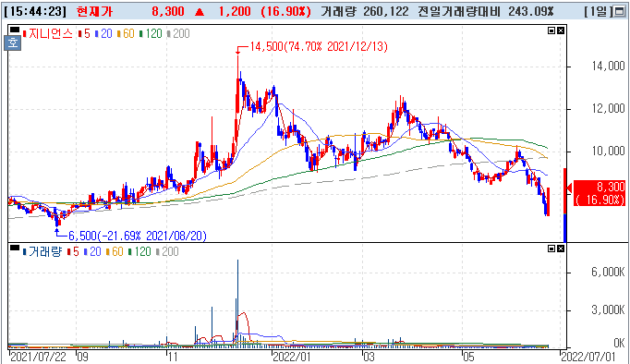Maximize the price chart panel
The width and height of the screenshot is (630, 364).
[x=551, y=30]
